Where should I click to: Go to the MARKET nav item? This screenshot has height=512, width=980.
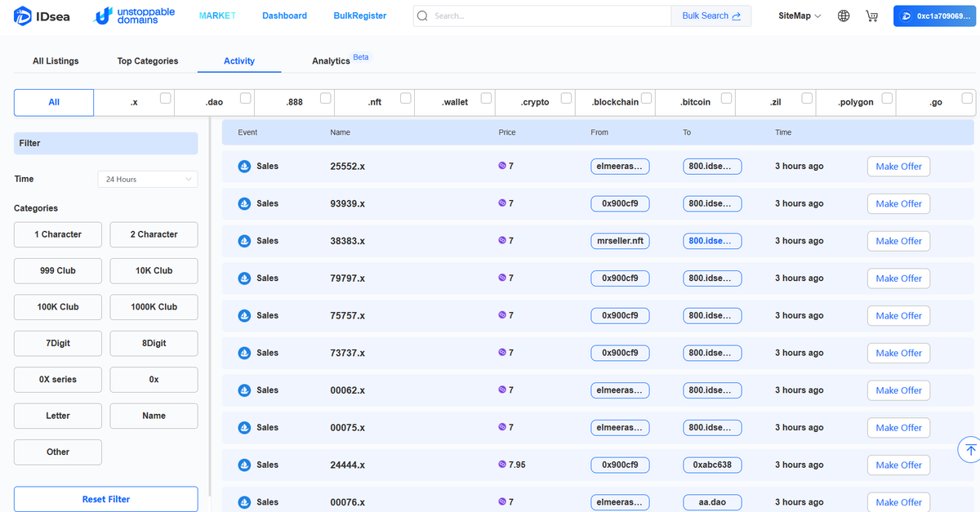click(x=217, y=16)
